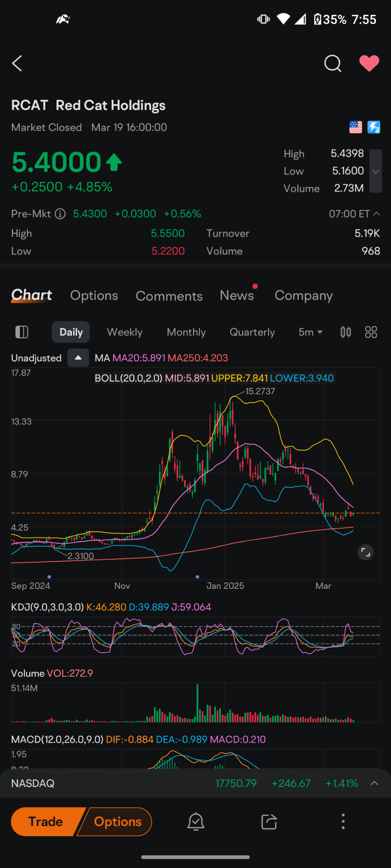Open the three-dot more menu
The height and width of the screenshot is (868, 391).
[343, 821]
